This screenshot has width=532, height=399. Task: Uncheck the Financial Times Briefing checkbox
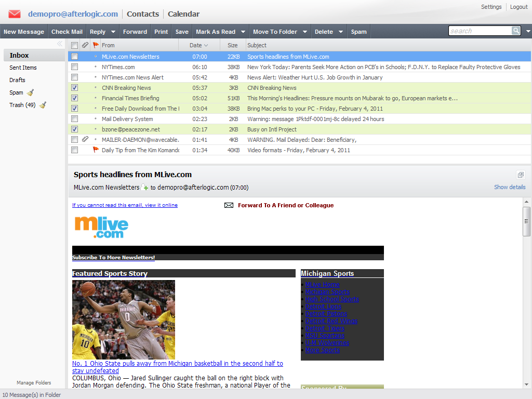point(75,98)
